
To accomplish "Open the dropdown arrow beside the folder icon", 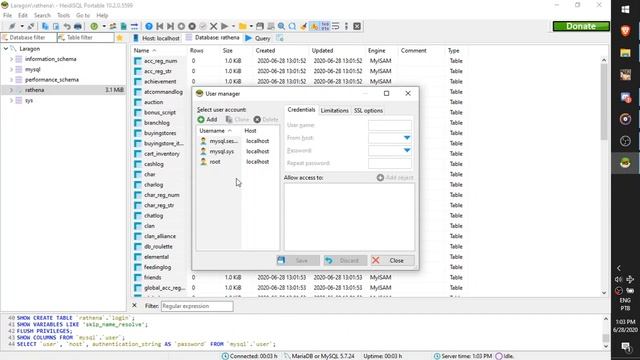I will 251,27.
